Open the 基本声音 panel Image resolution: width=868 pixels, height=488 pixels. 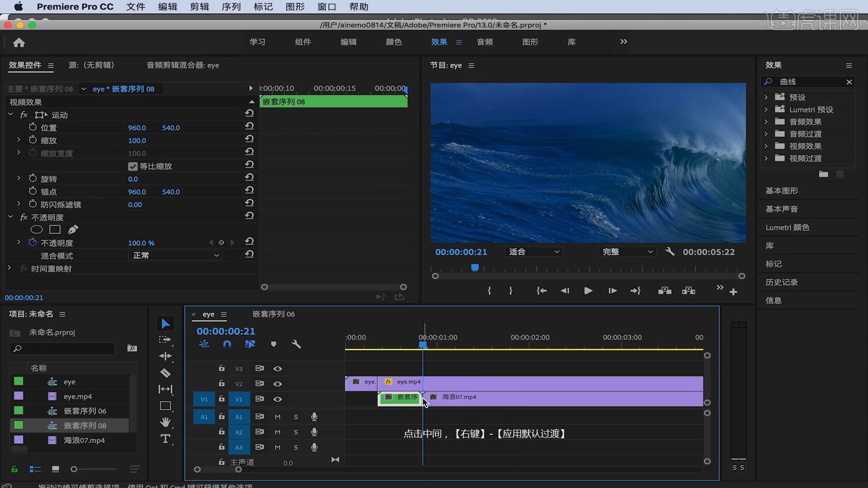click(x=782, y=209)
